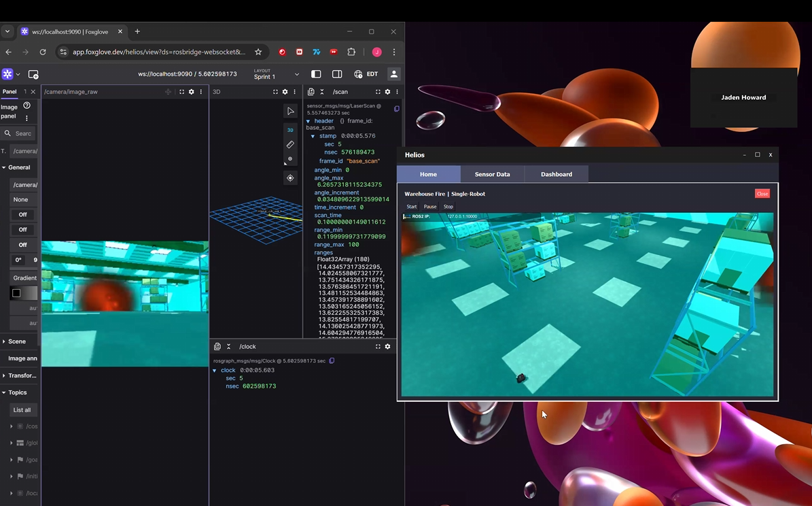The width and height of the screenshot is (812, 506).
Task: Select the Panel tab in sidebar
Action: click(10, 92)
